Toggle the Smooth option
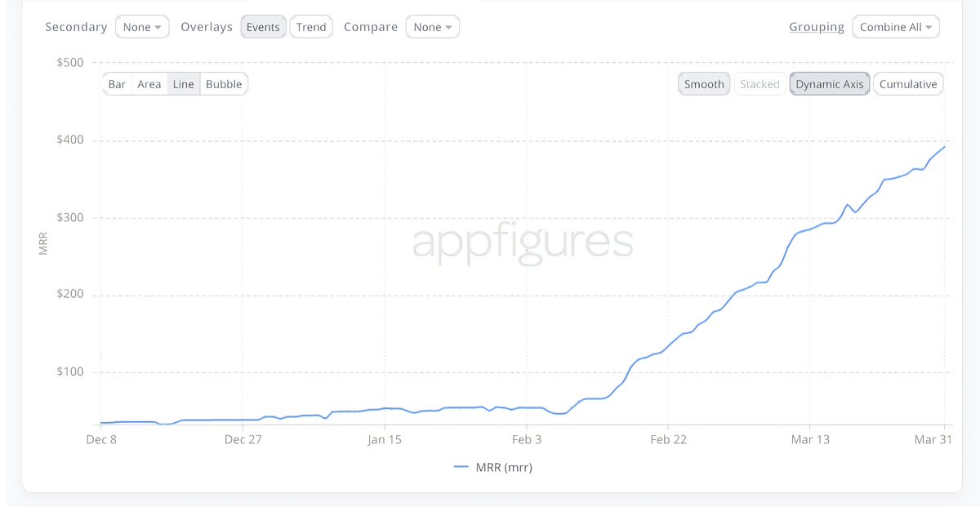This screenshot has height=507, width=980. (704, 84)
